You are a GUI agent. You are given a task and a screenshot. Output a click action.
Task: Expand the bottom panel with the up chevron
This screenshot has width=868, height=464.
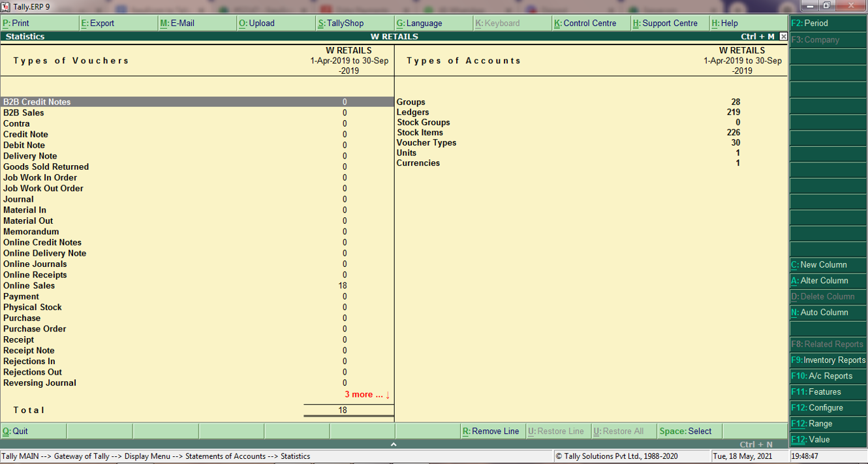point(394,444)
